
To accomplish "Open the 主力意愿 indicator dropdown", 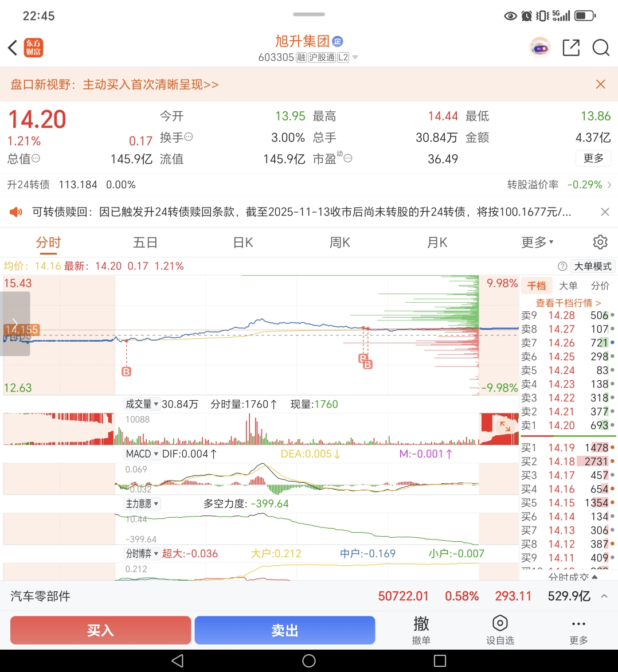I will coord(142,503).
